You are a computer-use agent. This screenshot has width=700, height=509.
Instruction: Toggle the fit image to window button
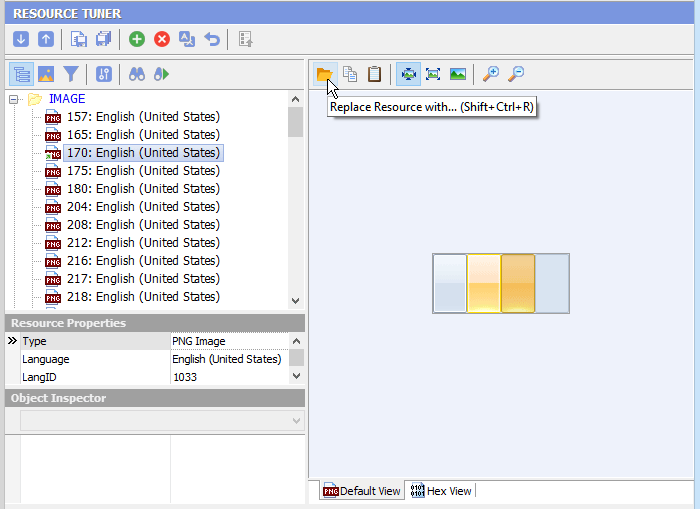coord(408,74)
